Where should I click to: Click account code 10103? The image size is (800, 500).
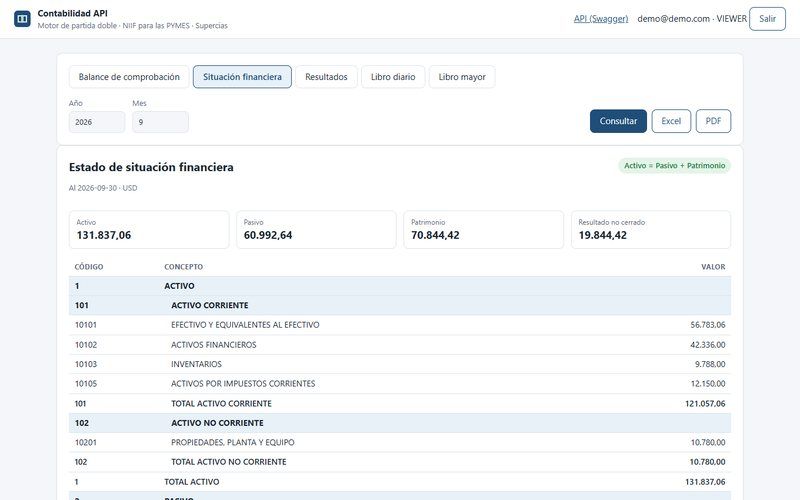tap(86, 364)
